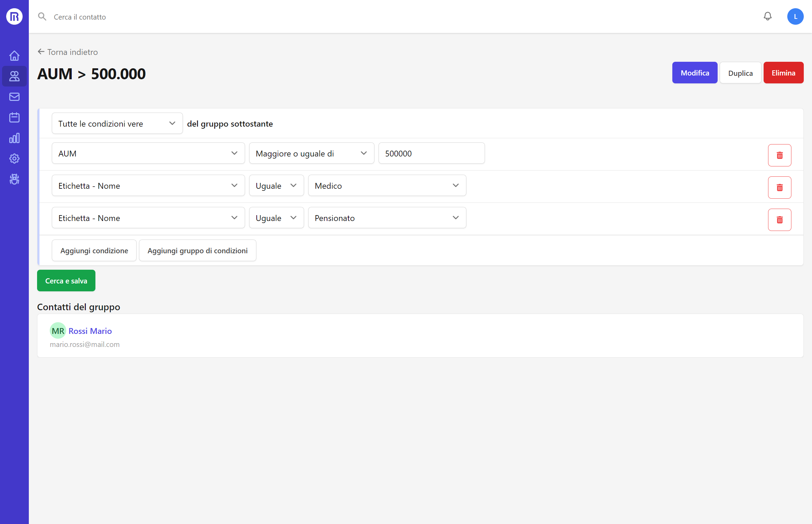Expand the 'Tutte le condizioni vere' dropdown
The width and height of the screenshot is (812, 524).
point(117,124)
